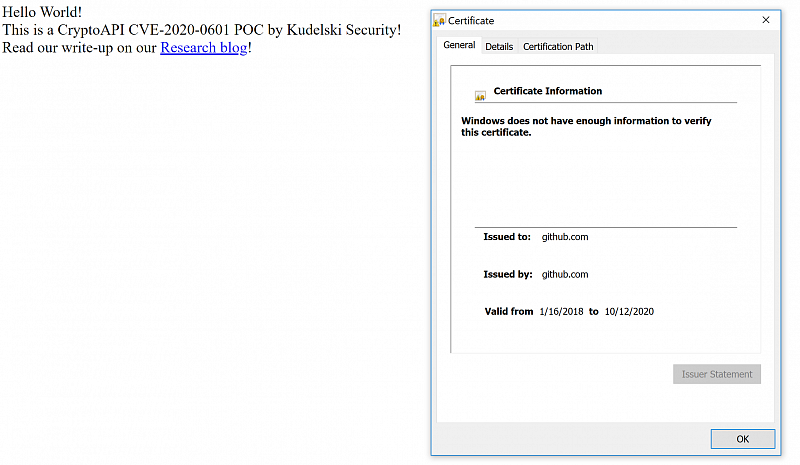Click the certificate icon in the title bar
The image size is (800, 465).
click(x=439, y=20)
